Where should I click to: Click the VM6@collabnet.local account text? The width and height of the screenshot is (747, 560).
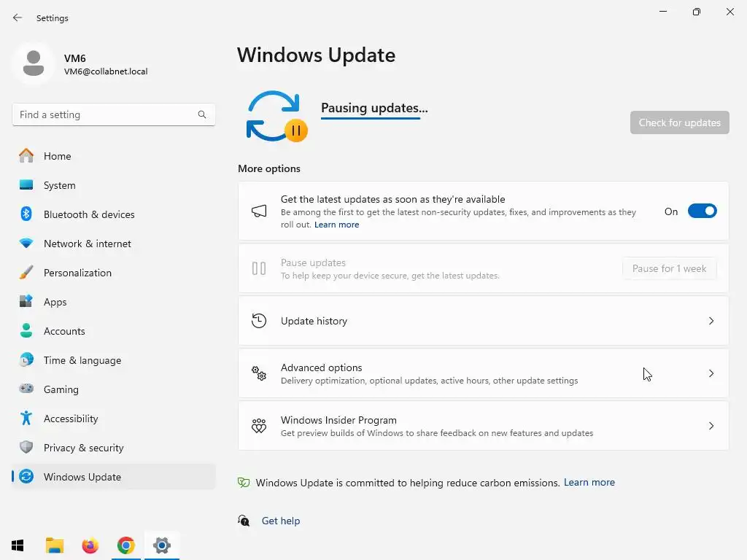click(x=106, y=71)
